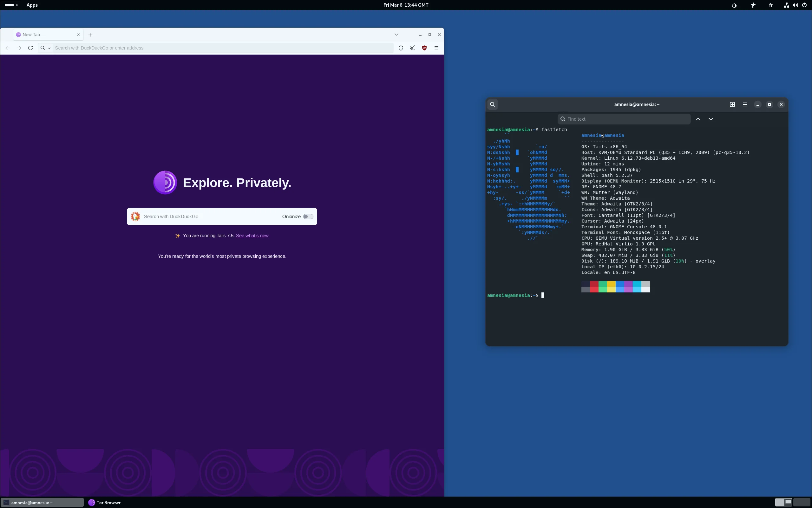
Task: Click the Activities pill indicator in top bar
Action: pyautogui.click(x=11, y=5)
